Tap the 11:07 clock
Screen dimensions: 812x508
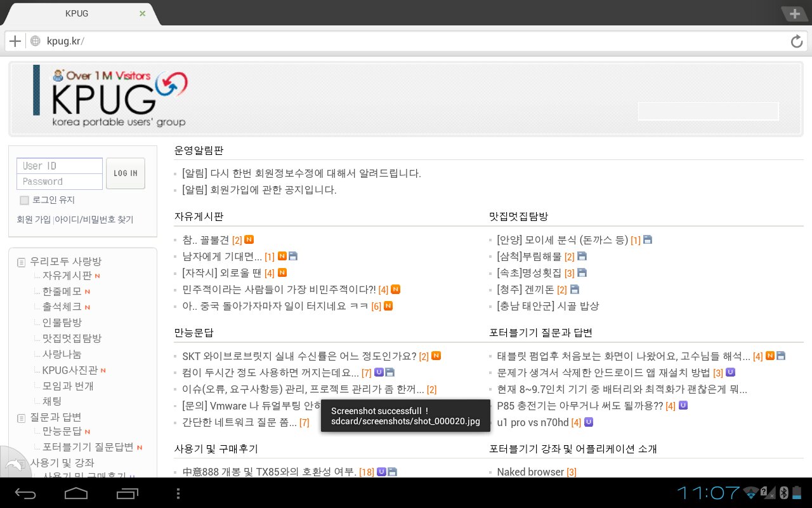coord(709,493)
